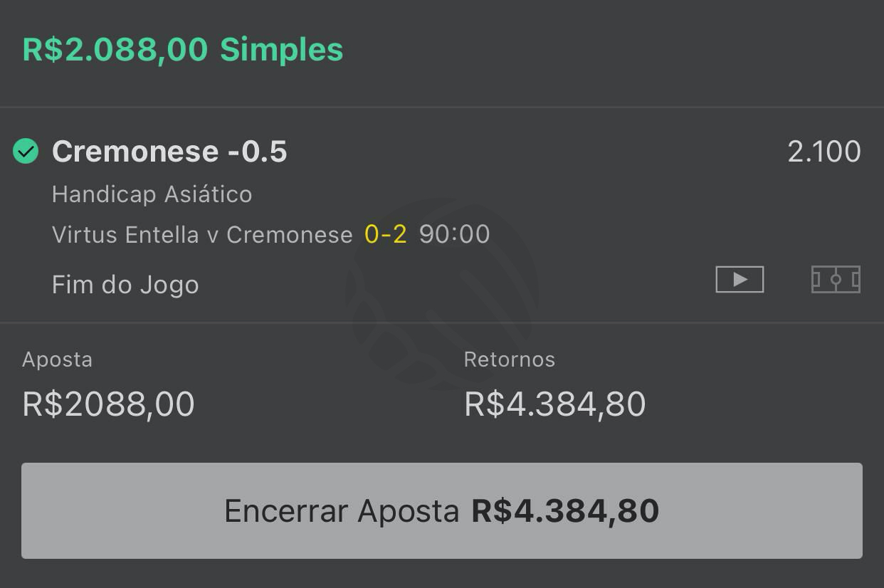Select the R$2088,00 stake amount
884x588 pixels.
(108, 404)
